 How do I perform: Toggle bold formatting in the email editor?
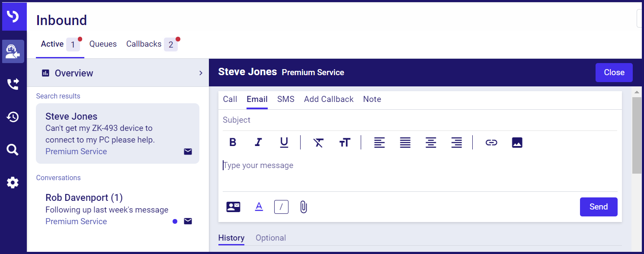[233, 142]
